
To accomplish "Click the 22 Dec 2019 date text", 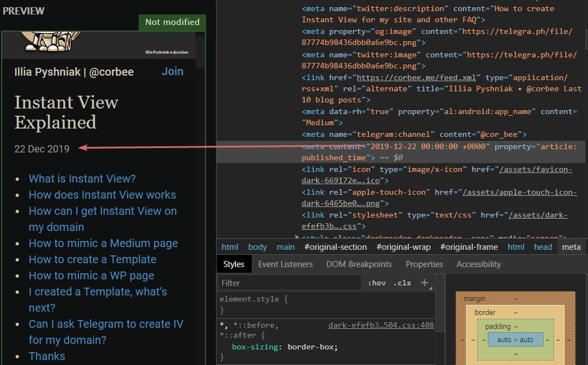I will click(x=42, y=149).
